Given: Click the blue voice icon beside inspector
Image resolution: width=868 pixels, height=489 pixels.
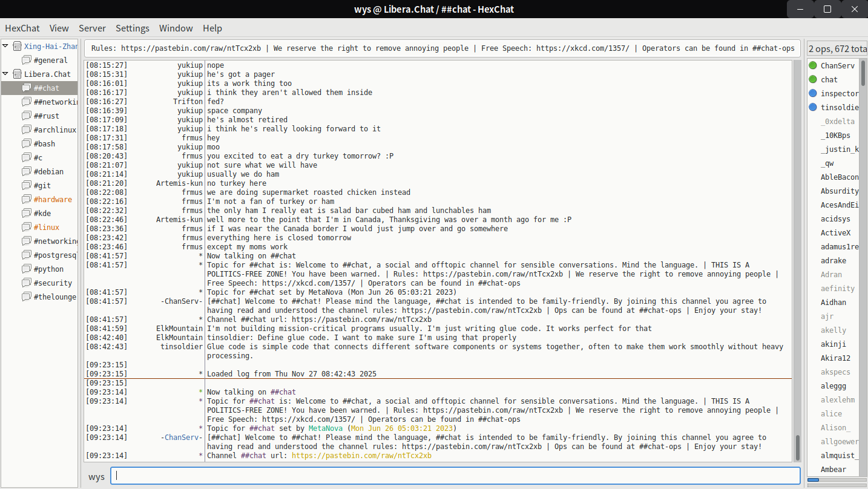Looking at the screenshot, I should point(813,93).
